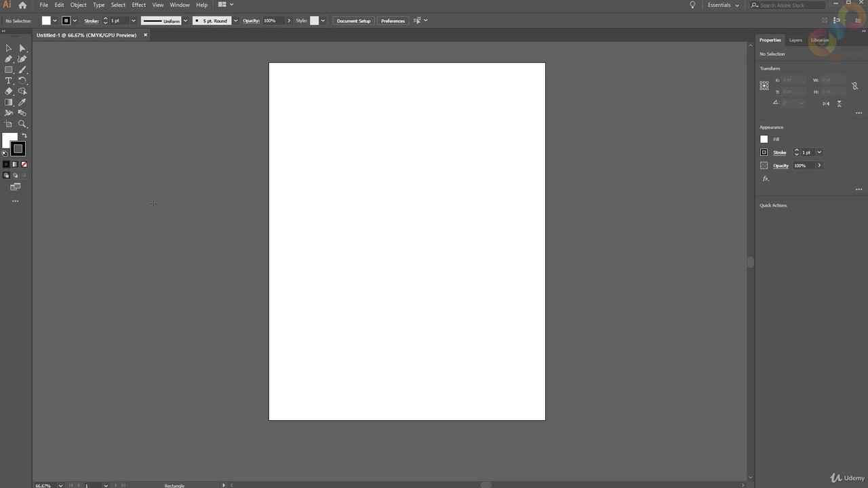868x488 pixels.
Task: Click the Stroke link in Properties panel
Action: [x=780, y=152]
